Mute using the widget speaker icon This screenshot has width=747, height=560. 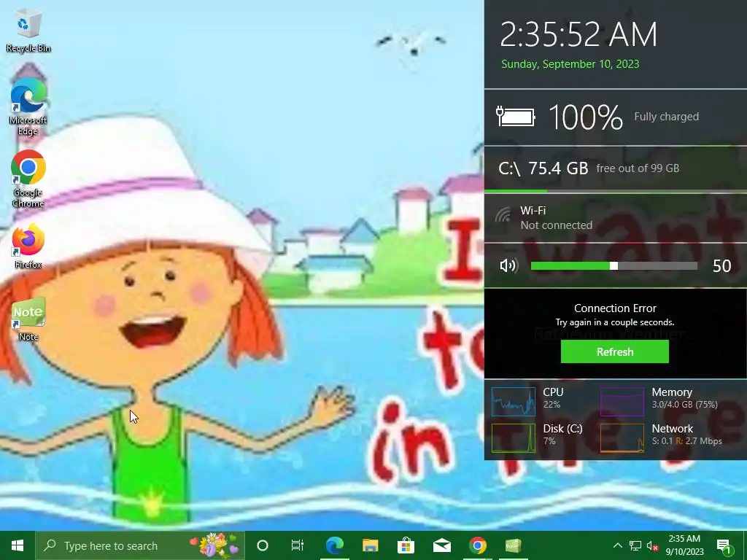click(508, 265)
